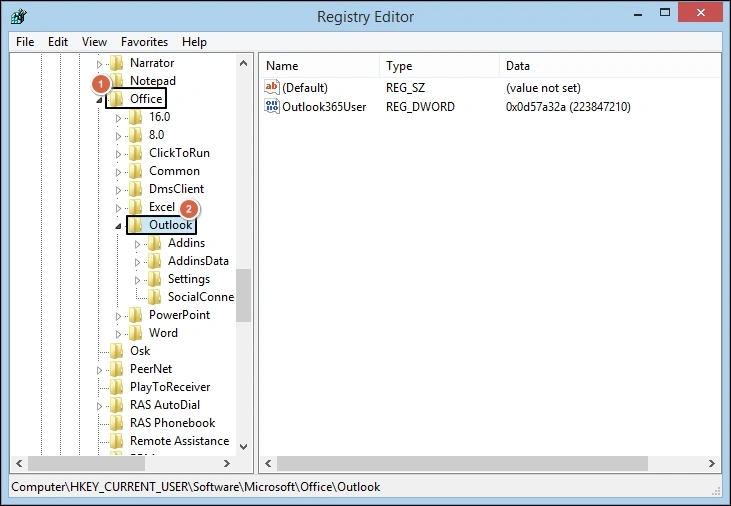Click the Outlook folder icon
This screenshot has width=731, height=506.
(x=135, y=225)
